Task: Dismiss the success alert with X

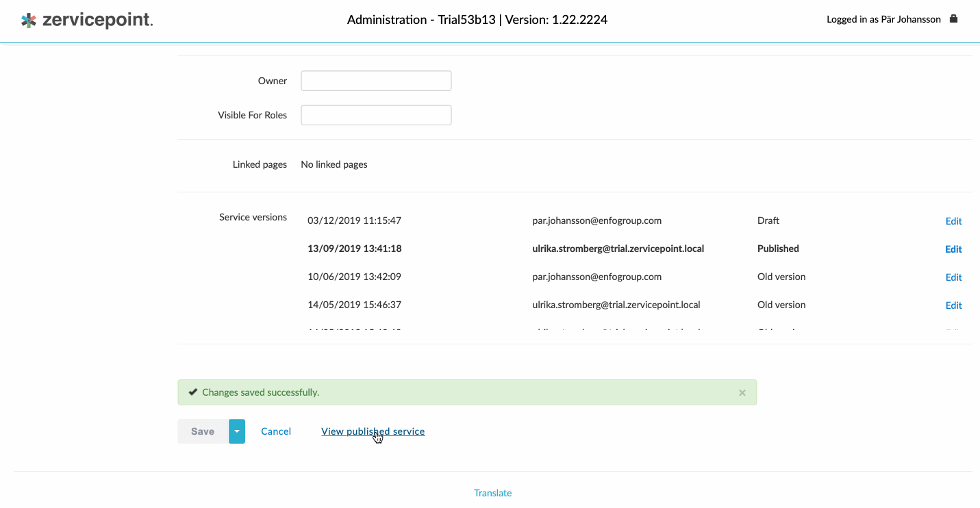Action: click(742, 393)
